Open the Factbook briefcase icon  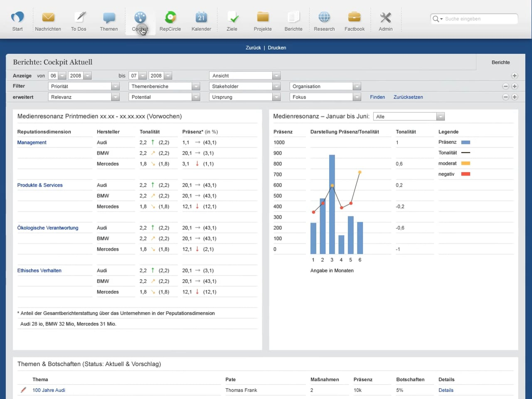click(355, 18)
